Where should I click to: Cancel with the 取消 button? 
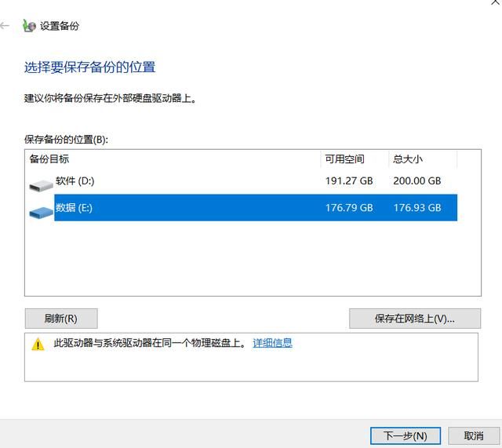(474, 435)
